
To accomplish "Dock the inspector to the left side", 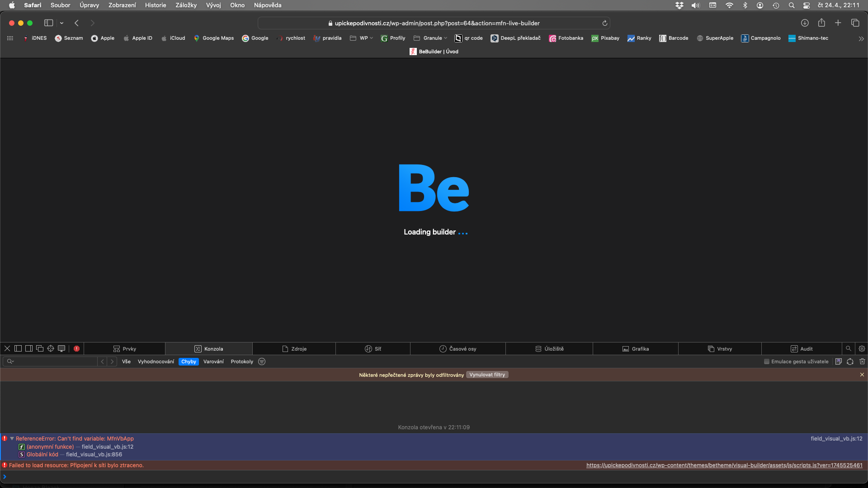I will click(18, 348).
